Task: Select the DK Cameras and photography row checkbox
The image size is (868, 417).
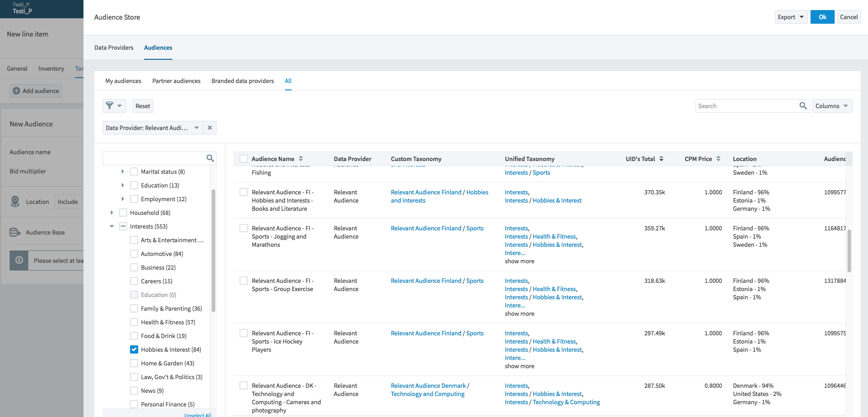Action: pyautogui.click(x=244, y=386)
